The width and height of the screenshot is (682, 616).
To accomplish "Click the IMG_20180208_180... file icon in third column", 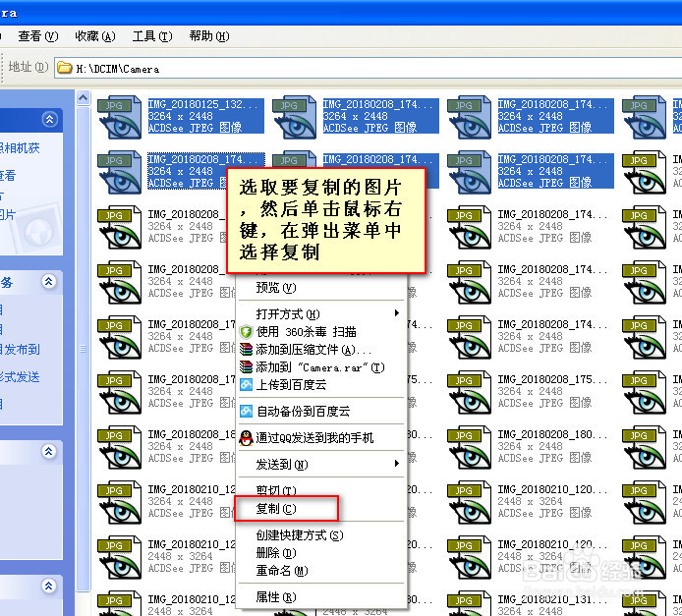I will [470, 447].
